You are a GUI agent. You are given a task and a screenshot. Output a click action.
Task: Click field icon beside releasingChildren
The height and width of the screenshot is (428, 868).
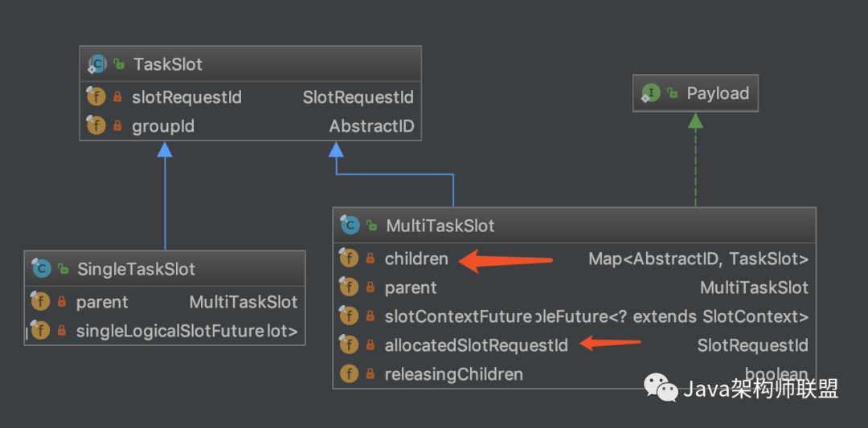(x=349, y=374)
